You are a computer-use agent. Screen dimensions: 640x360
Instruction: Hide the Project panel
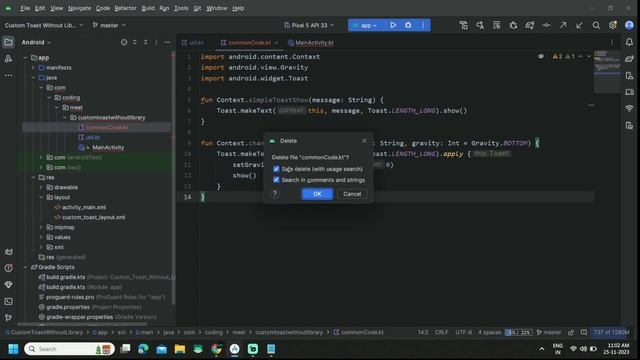(x=167, y=42)
